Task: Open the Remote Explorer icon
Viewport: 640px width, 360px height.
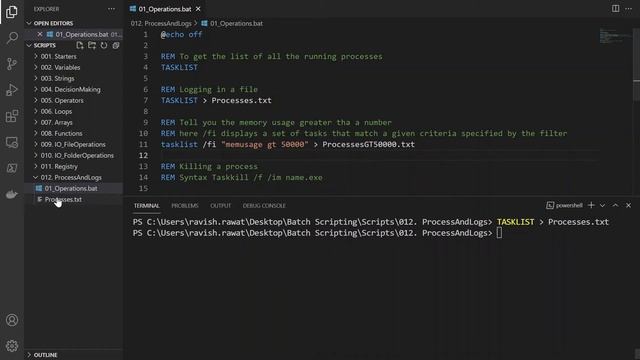Action: coord(12,142)
